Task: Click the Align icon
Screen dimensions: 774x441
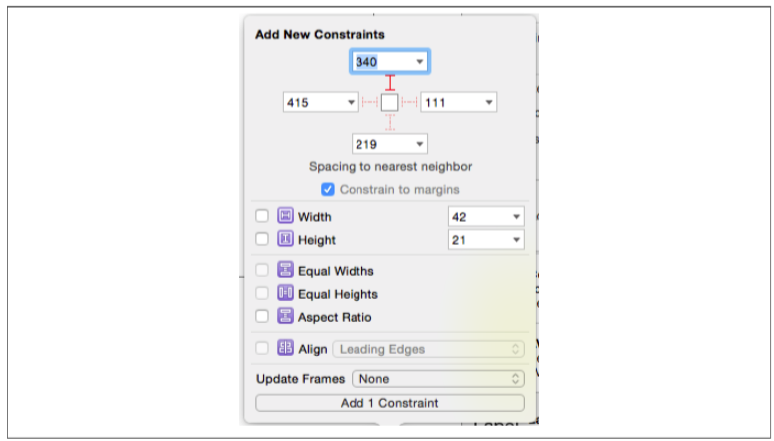Action: click(285, 349)
